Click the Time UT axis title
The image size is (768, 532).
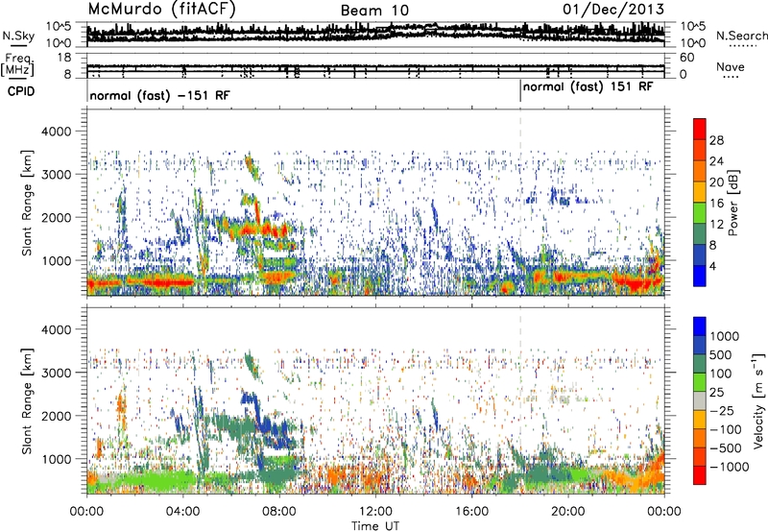pyautogui.click(x=375, y=526)
